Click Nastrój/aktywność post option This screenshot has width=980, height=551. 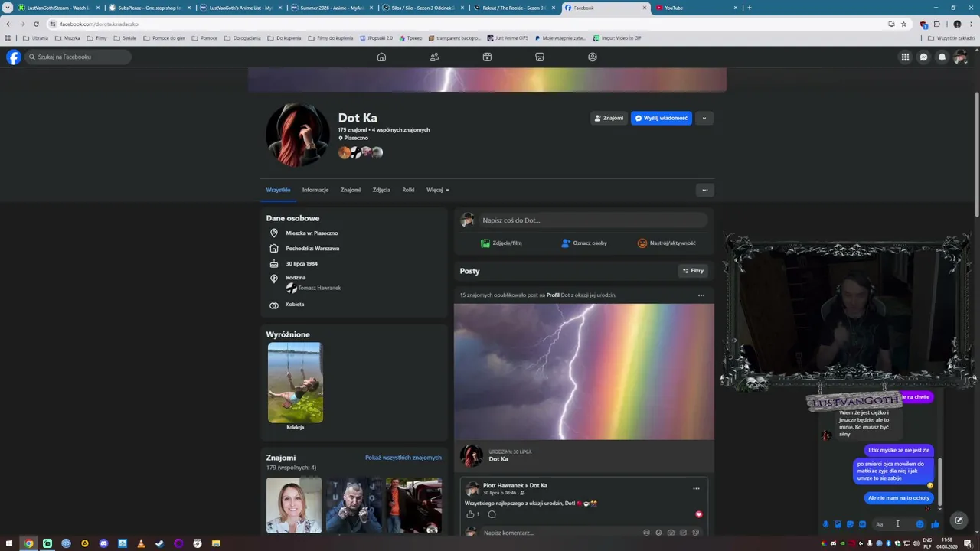coord(667,243)
